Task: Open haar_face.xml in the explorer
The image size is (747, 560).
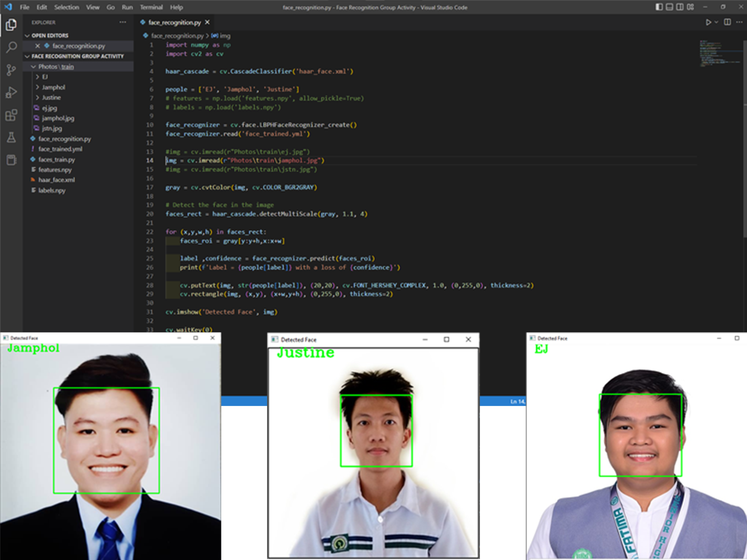Action: (56, 180)
